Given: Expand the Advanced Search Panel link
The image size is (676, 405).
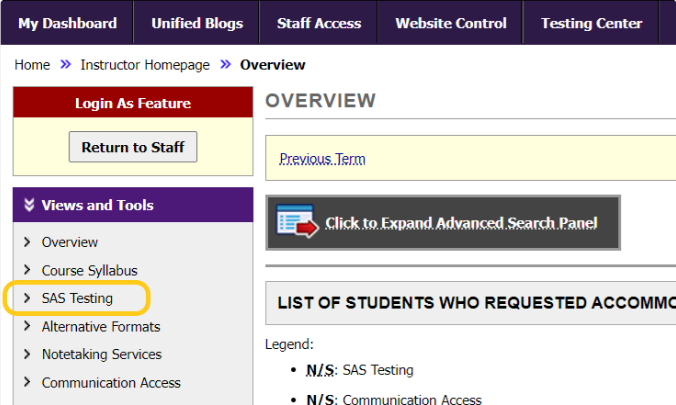Looking at the screenshot, I should 461,223.
